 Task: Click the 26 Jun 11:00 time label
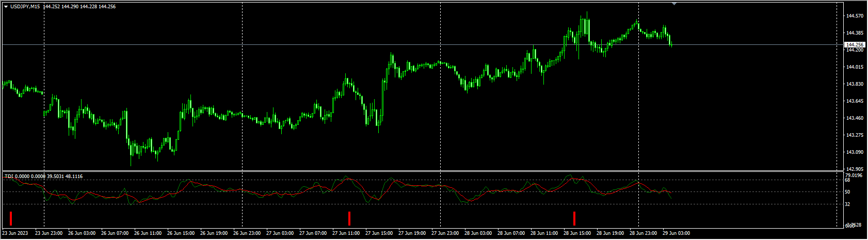148,233
